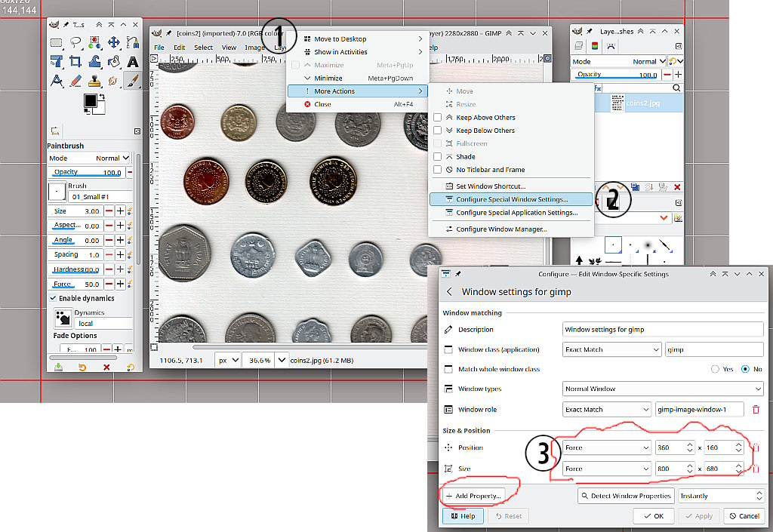Select the Clone stamp tool

pos(94,81)
